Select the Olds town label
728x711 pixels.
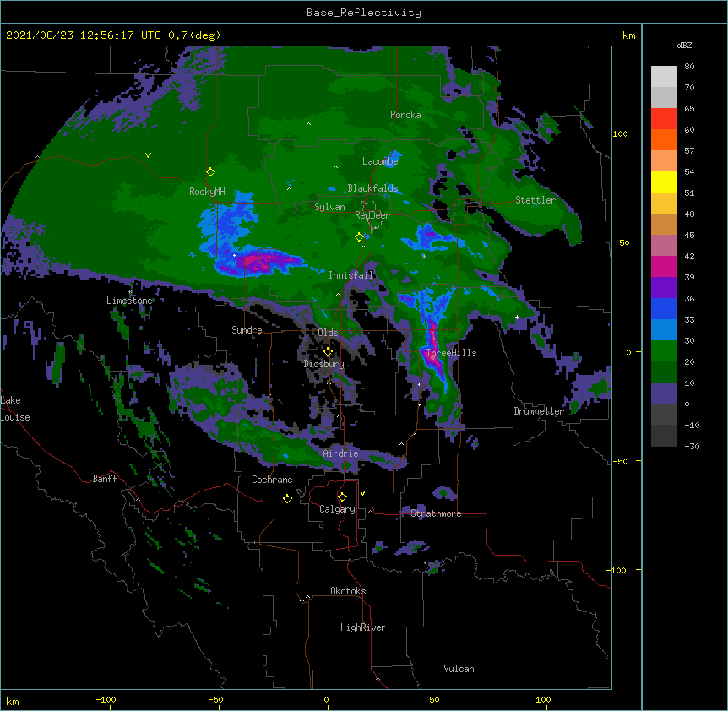point(328,333)
